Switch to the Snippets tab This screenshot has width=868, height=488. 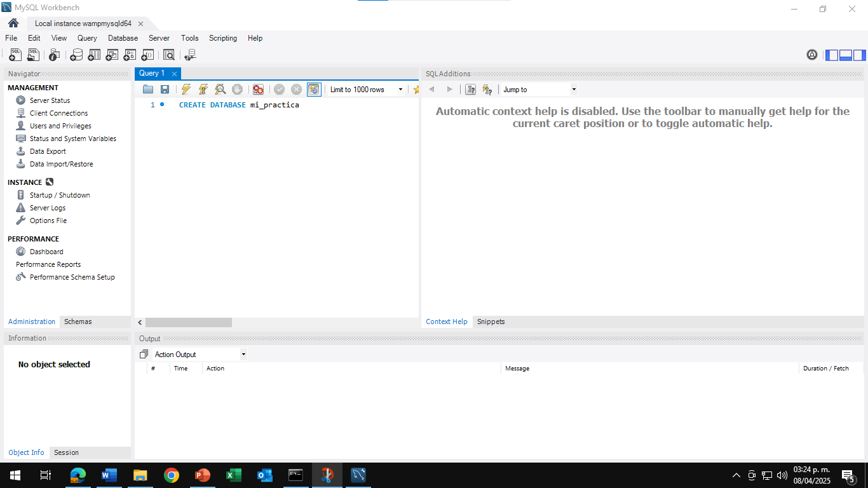coord(491,322)
